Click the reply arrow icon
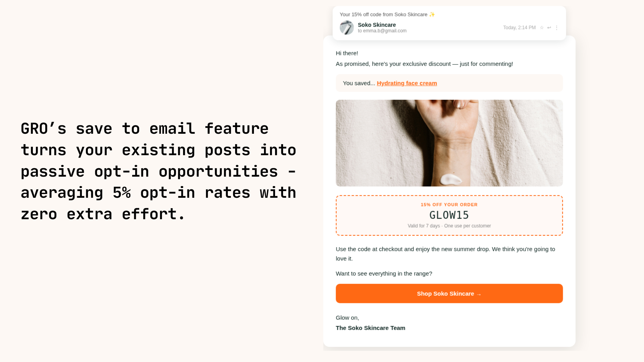The image size is (644, 362). [x=549, y=28]
